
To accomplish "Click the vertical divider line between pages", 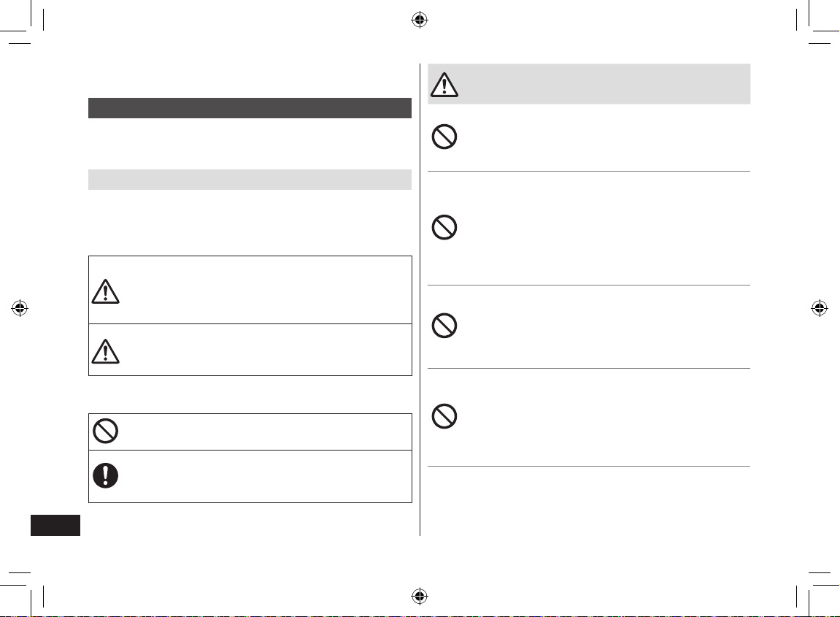I will [x=420, y=299].
